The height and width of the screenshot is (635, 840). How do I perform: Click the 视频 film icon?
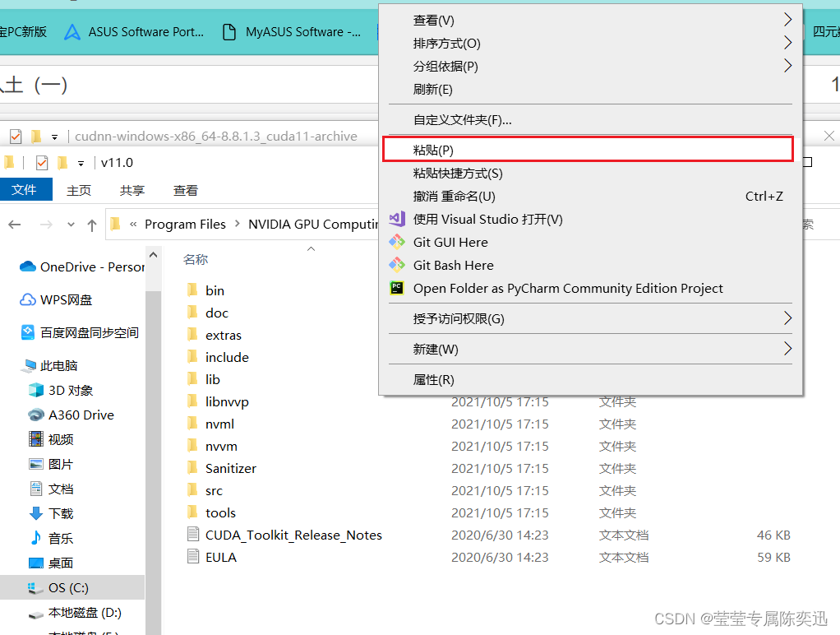click(36, 439)
